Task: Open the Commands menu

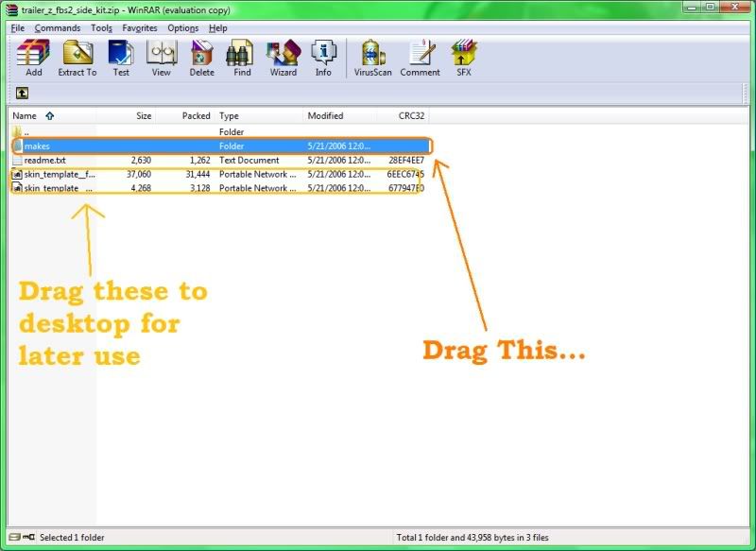Action: click(58, 28)
